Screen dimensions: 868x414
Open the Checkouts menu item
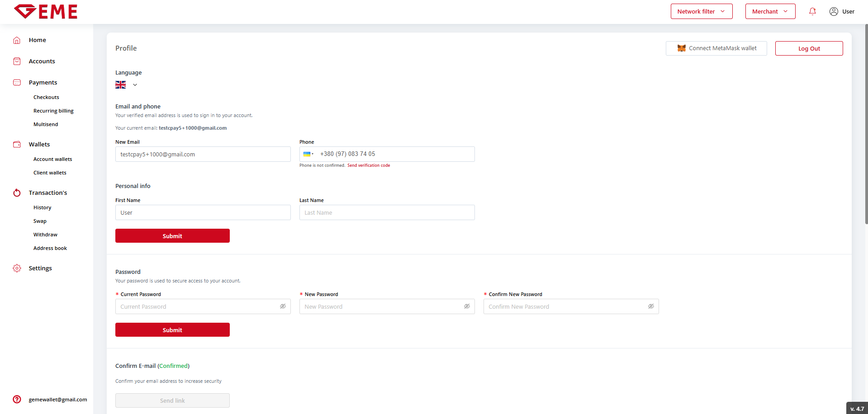(x=46, y=98)
